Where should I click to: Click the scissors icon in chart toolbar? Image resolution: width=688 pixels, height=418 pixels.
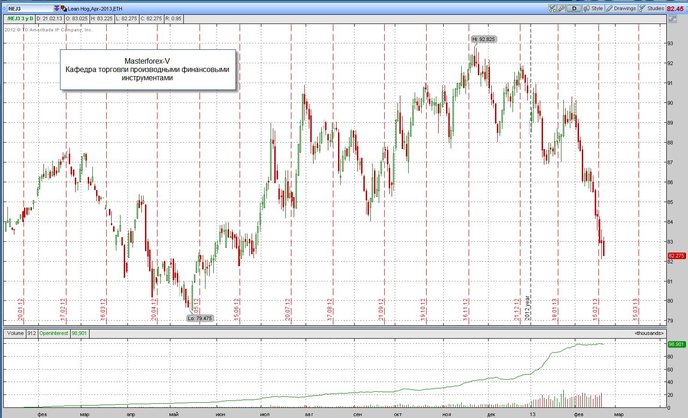click(x=552, y=8)
